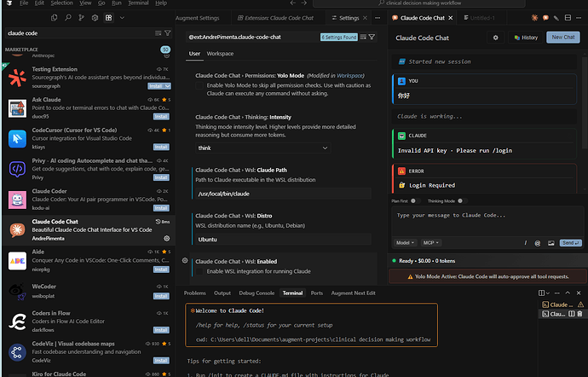The height and width of the screenshot is (377, 588).
Task: Install the WeCoder extension
Action: 161,296
